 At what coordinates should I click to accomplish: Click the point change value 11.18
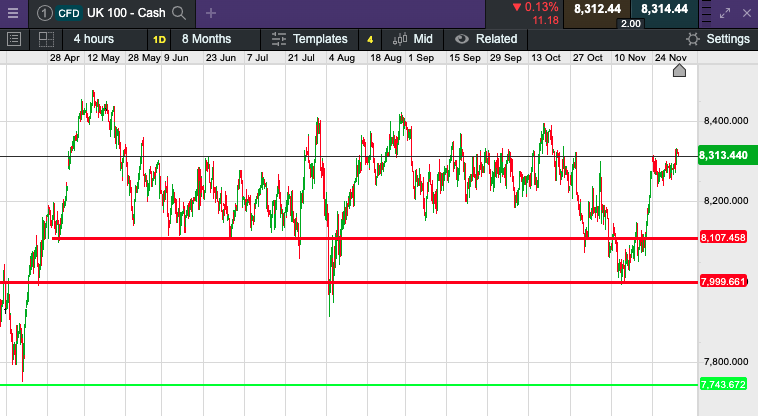point(545,21)
